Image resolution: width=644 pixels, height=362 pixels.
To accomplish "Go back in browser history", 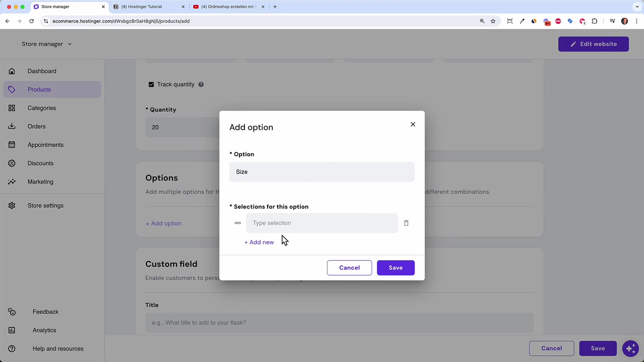I will point(8,21).
